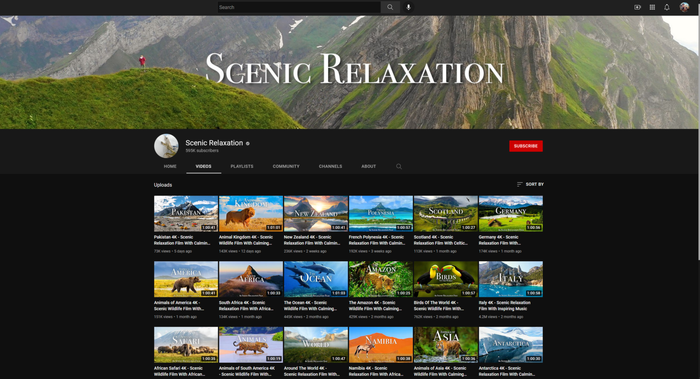Click title 'Birds Of The World 4K'

(x=439, y=306)
